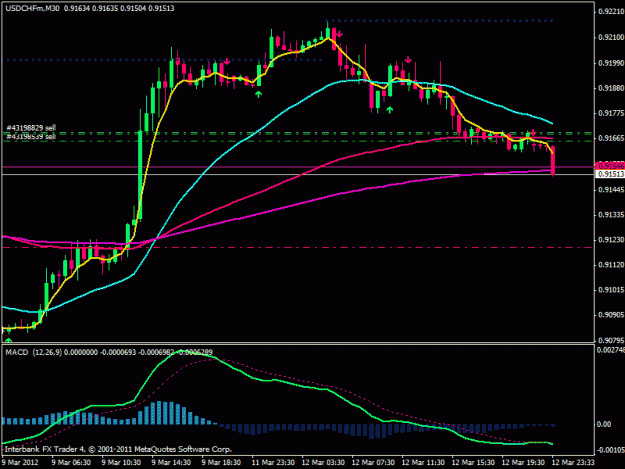625x469 pixels.
Task: Click the 12 Mar 23:33 time label
Action: click(573, 462)
